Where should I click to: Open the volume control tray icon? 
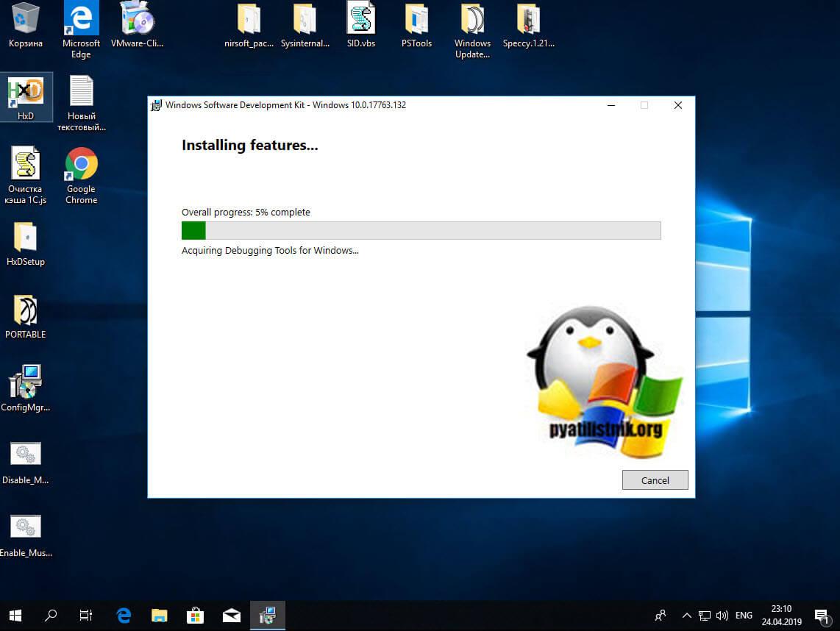[x=722, y=616]
